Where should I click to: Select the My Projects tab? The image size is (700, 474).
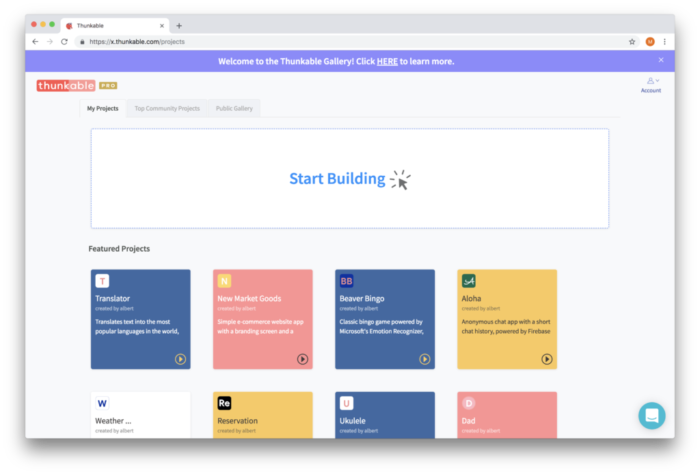(x=103, y=108)
